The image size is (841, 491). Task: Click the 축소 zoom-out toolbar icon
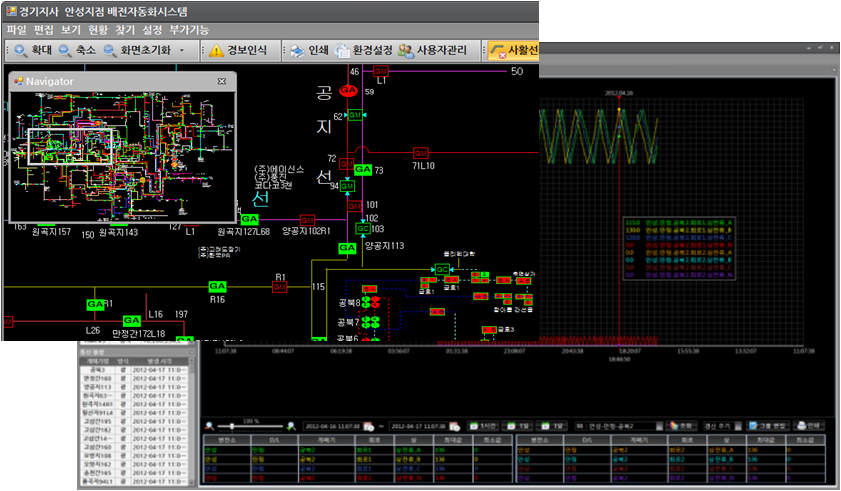tap(67, 50)
